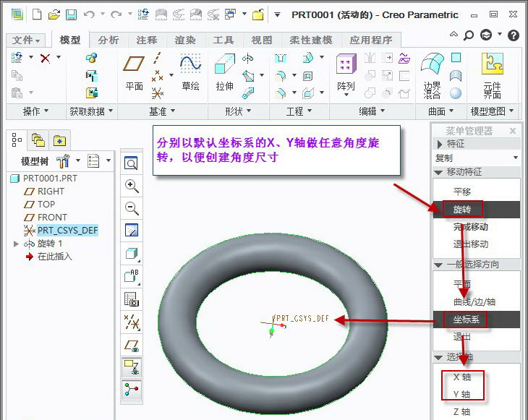Click the 草绘 sketch tool
Screen dimensions: 528x420
[191, 73]
